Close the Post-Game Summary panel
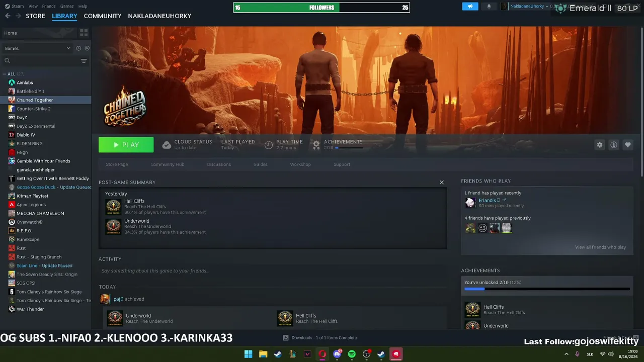 442,183
